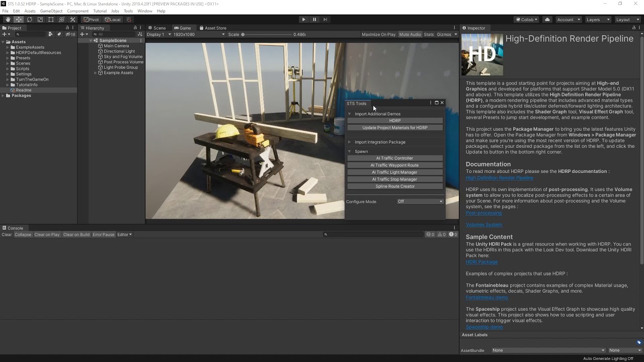Toggle Pivot handle position
Screen dimensions: 644x362
pos(91,20)
